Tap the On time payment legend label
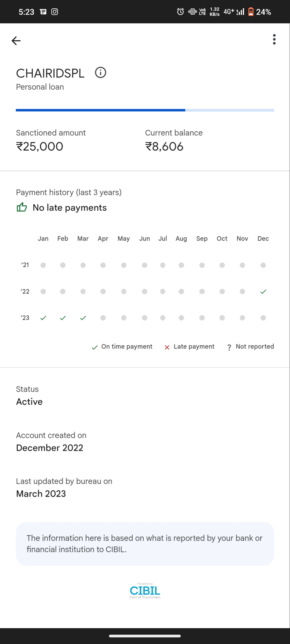 click(127, 347)
